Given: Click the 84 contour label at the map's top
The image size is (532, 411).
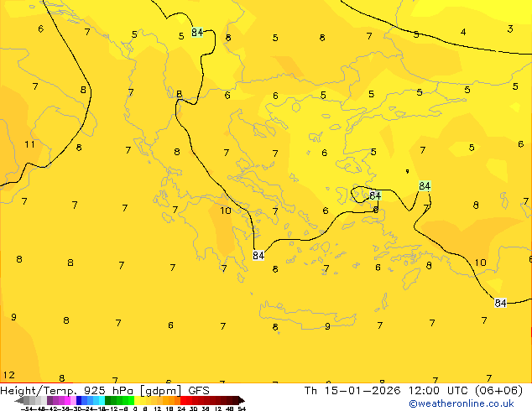Looking at the screenshot, I should [197, 32].
